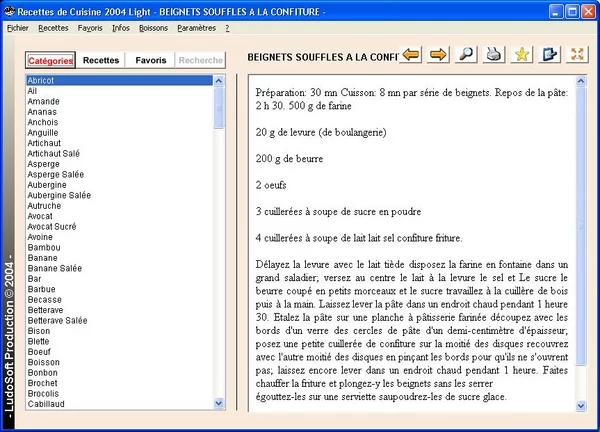Select the Autruche category
This screenshot has width=600, height=432.
119,206
